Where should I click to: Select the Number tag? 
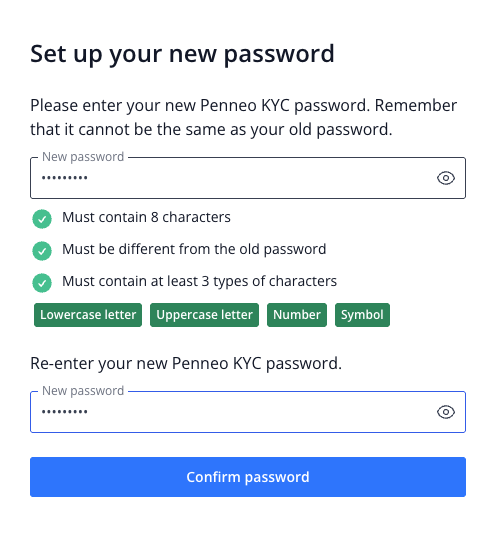click(x=297, y=315)
